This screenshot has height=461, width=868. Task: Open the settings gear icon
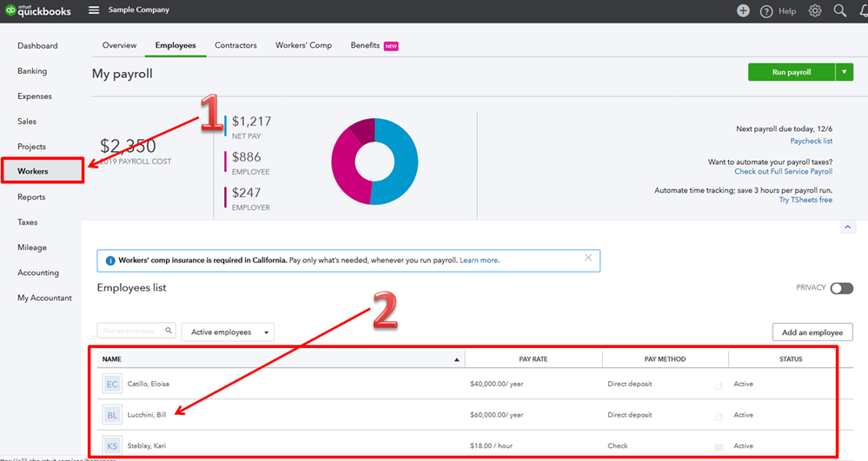[x=815, y=10]
